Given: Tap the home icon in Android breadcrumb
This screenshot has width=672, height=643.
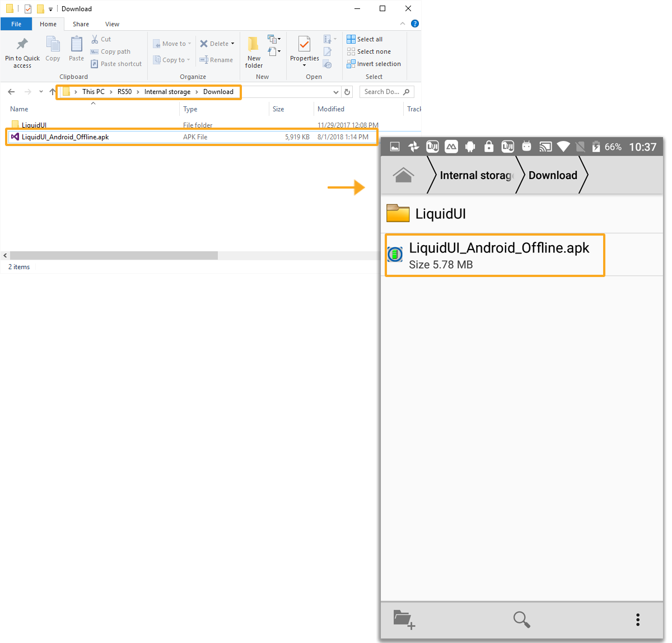Looking at the screenshot, I should pyautogui.click(x=403, y=175).
